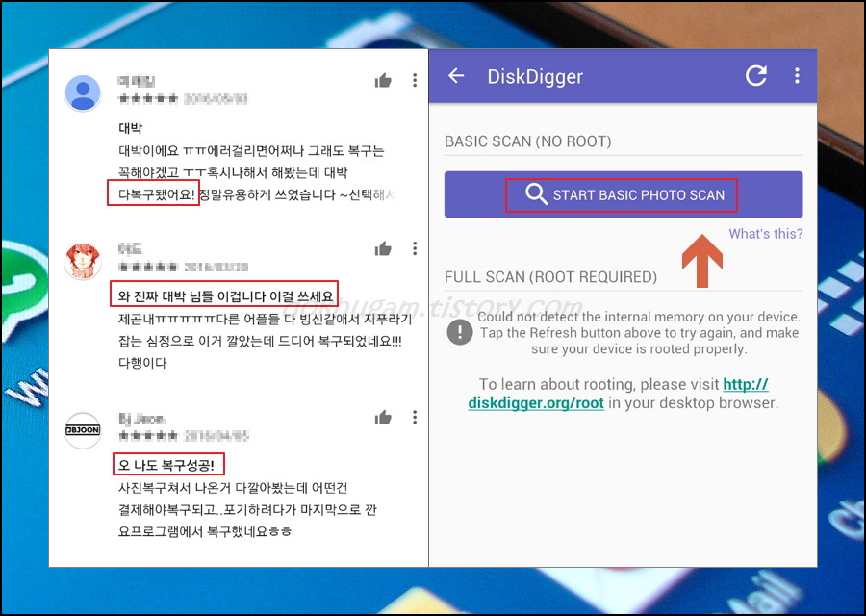Select review text "요프로그램에서 복구했네요ㅎㅎ"
866x616 pixels.
[204, 531]
